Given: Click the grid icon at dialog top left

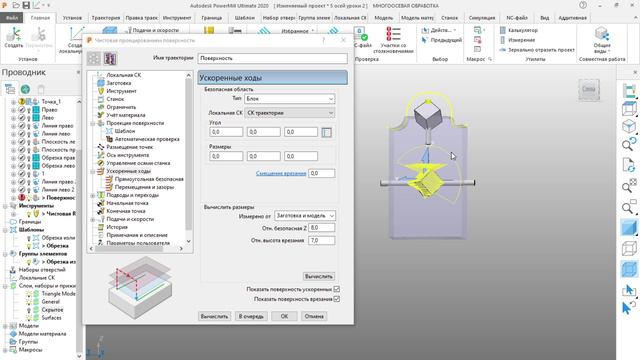Looking at the screenshot, I should (93, 59).
